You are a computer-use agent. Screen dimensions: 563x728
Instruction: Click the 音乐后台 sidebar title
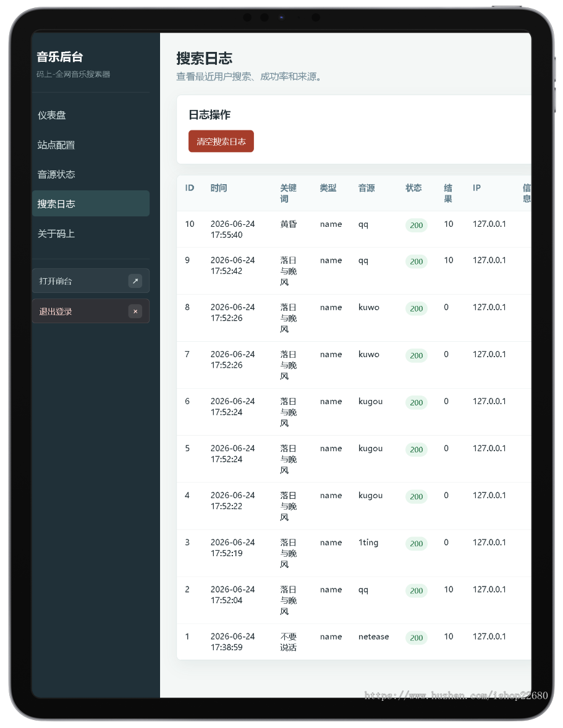pos(60,57)
